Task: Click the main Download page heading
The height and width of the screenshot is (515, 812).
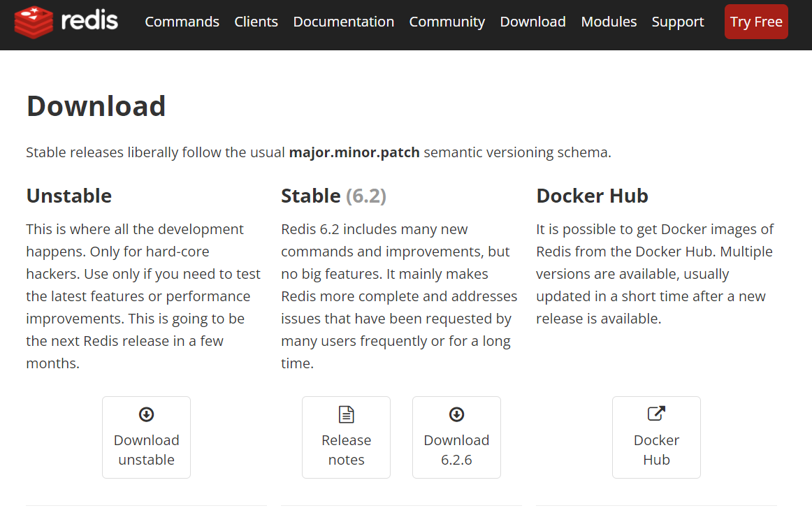Action: pos(96,106)
